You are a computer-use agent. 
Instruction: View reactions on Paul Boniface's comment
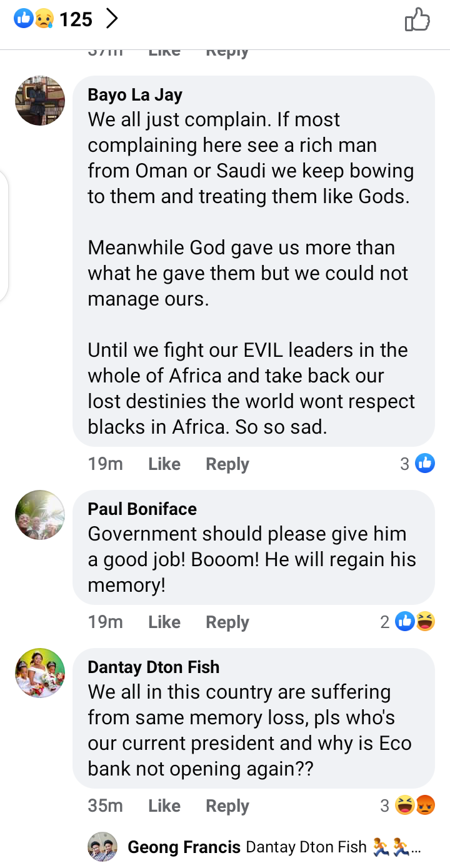(407, 622)
